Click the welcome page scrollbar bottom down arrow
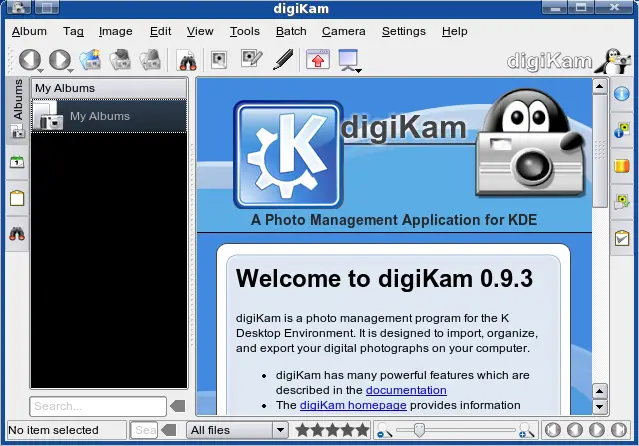 pyautogui.click(x=599, y=406)
